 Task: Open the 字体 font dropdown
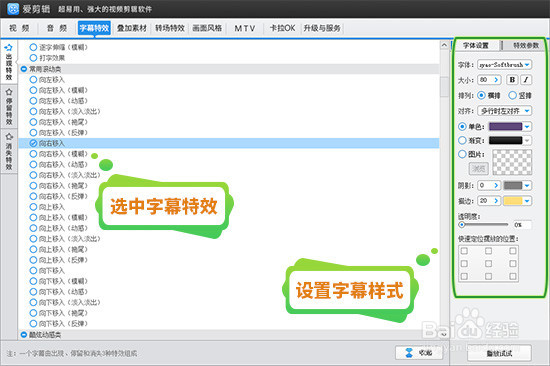pyautogui.click(x=504, y=65)
